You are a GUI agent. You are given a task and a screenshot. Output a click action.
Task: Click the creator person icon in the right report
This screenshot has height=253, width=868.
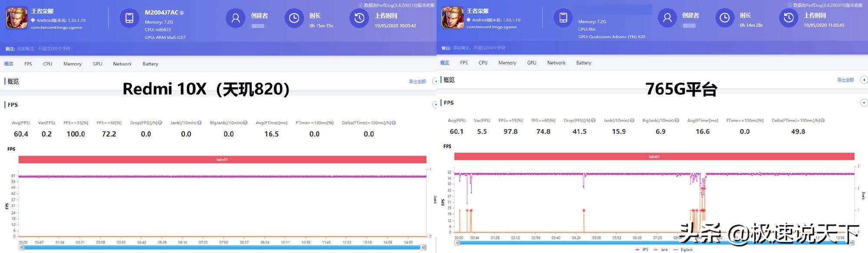point(667,18)
